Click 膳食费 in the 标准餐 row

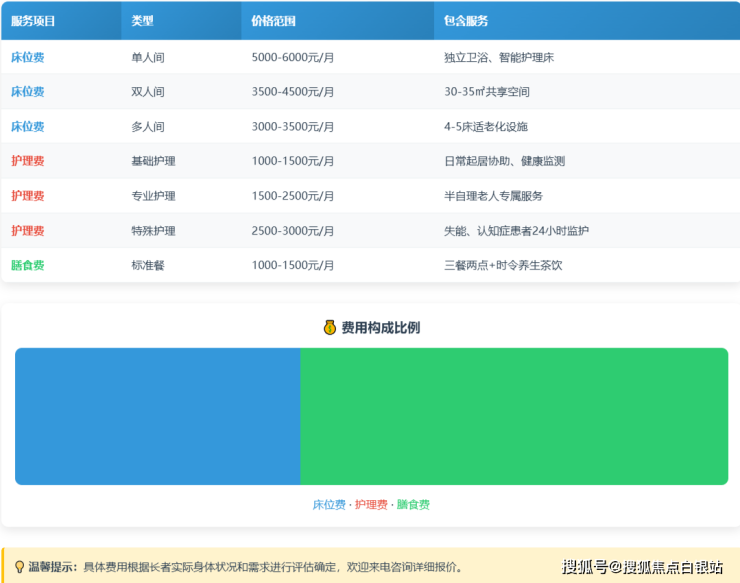click(x=28, y=266)
